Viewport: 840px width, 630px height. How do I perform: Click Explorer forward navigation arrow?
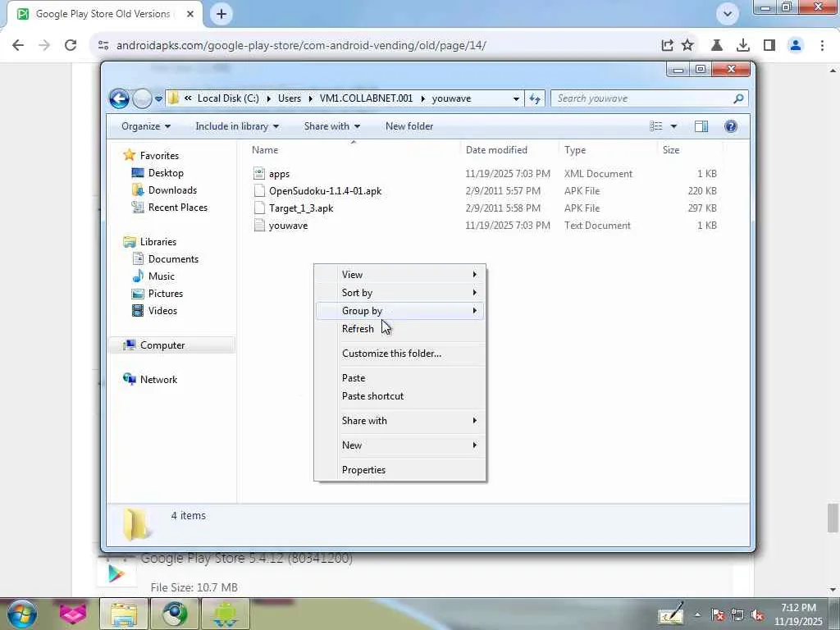click(142, 98)
